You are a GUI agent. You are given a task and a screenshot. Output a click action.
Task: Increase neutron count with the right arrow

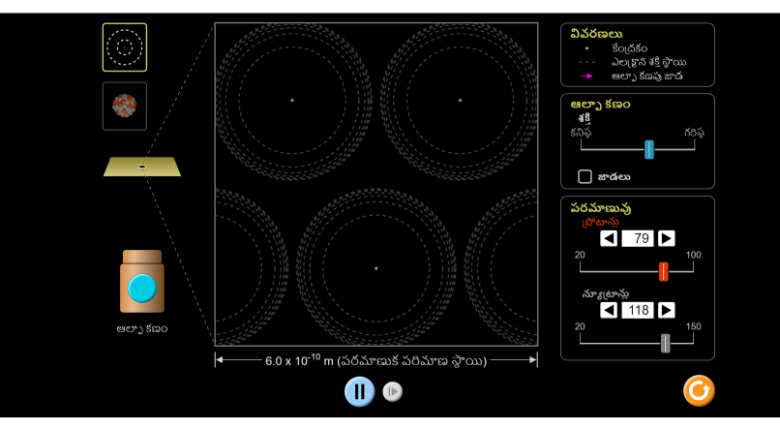(x=666, y=311)
